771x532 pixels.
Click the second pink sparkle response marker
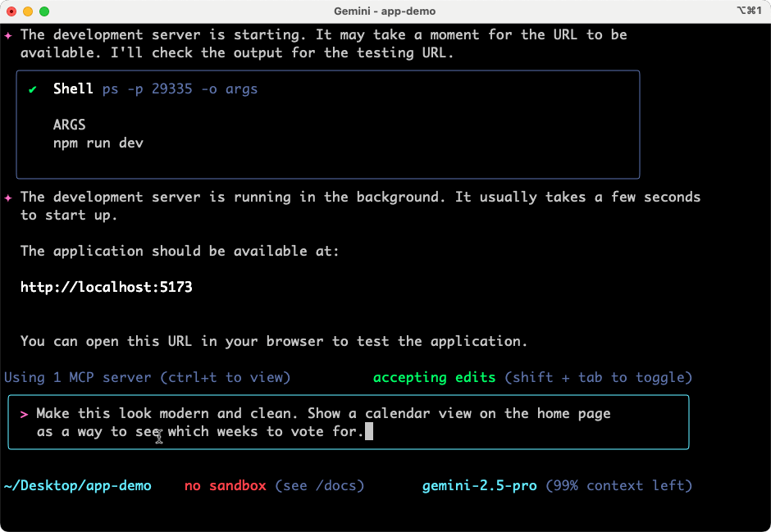(8, 197)
